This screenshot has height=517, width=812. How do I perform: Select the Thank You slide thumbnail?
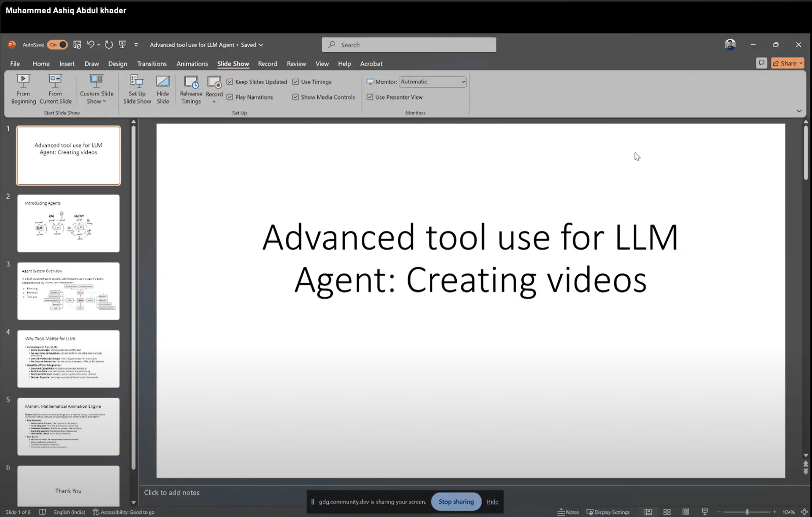pos(69,486)
